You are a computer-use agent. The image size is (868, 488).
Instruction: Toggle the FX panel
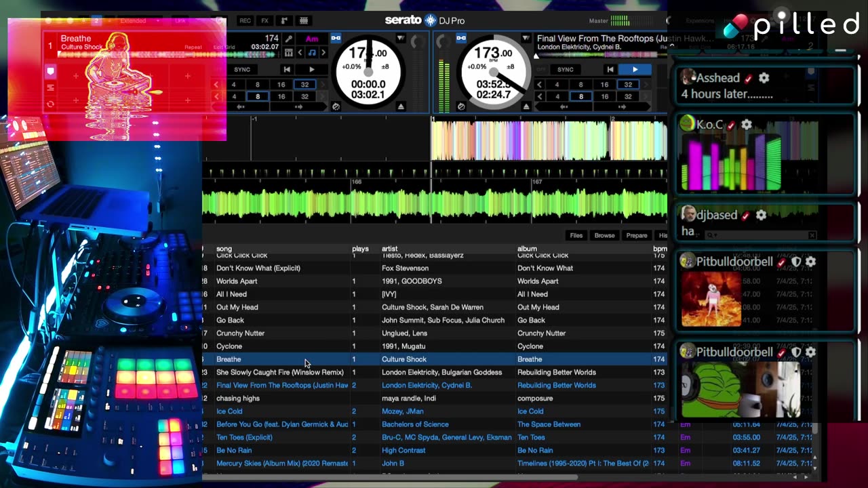click(265, 21)
